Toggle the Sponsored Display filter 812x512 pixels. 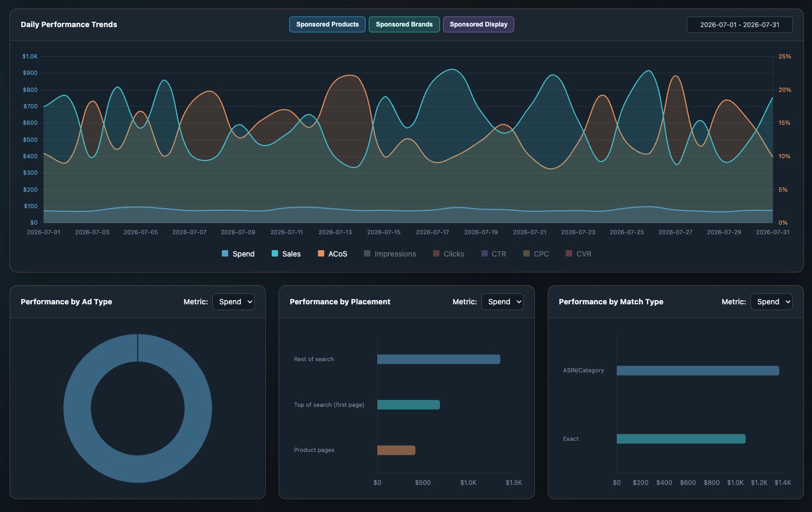[x=479, y=24]
